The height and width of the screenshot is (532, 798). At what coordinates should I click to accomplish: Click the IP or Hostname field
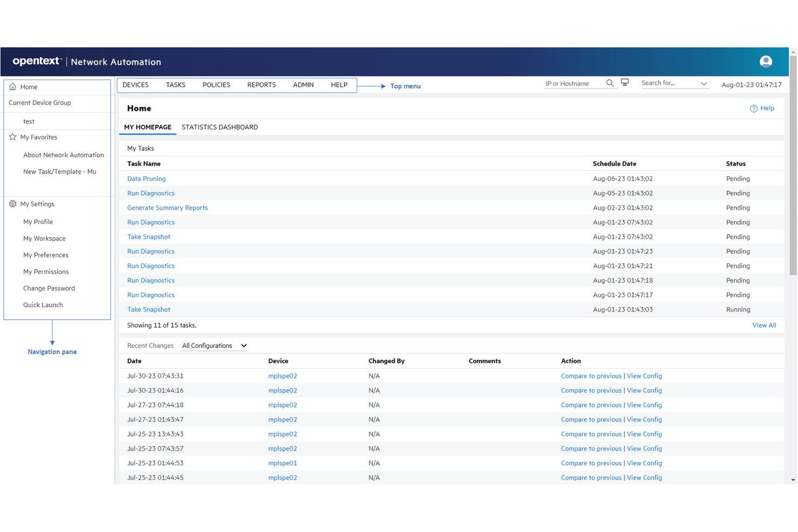click(x=574, y=84)
